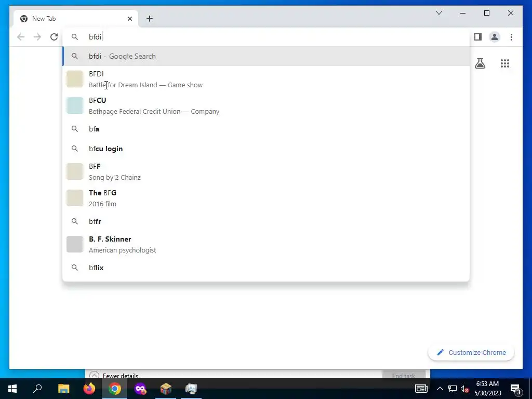Click the B. F. Skinner thumbnail
Viewport: 532px width, 399px height.
[x=75, y=244]
